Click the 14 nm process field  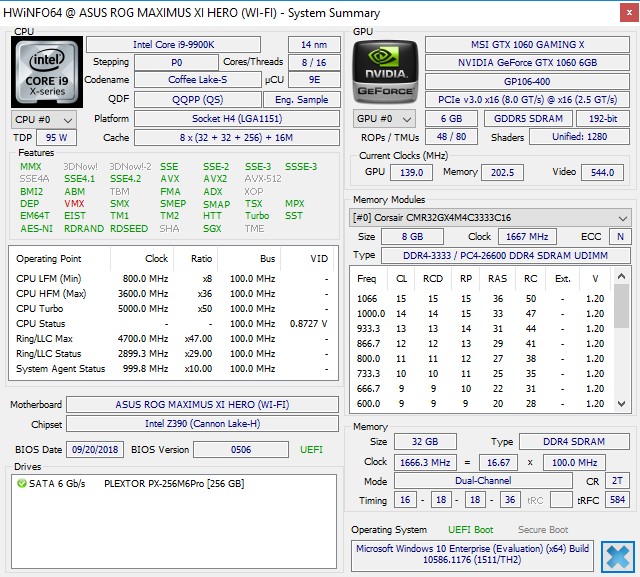click(314, 44)
